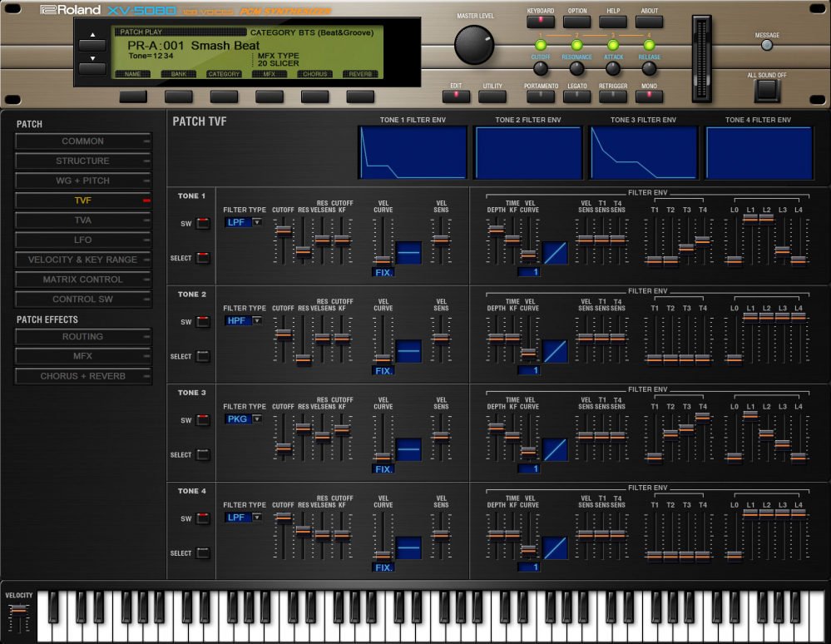
Task: Click the Tone 2 velocity curve display
Action: (408, 351)
